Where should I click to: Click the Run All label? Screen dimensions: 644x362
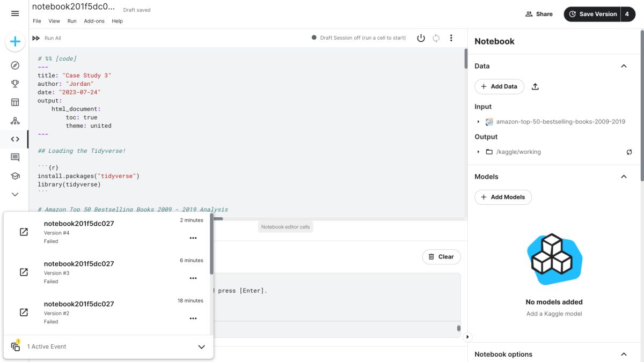[x=53, y=38]
